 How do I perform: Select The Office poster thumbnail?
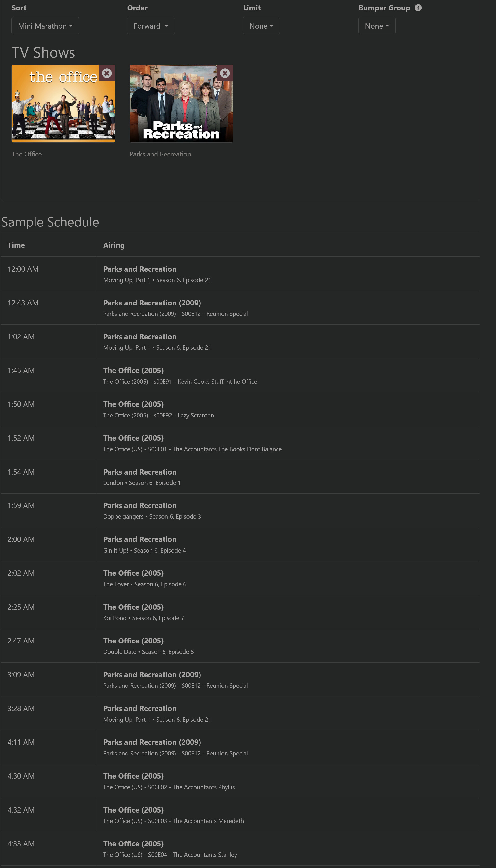pos(63,104)
